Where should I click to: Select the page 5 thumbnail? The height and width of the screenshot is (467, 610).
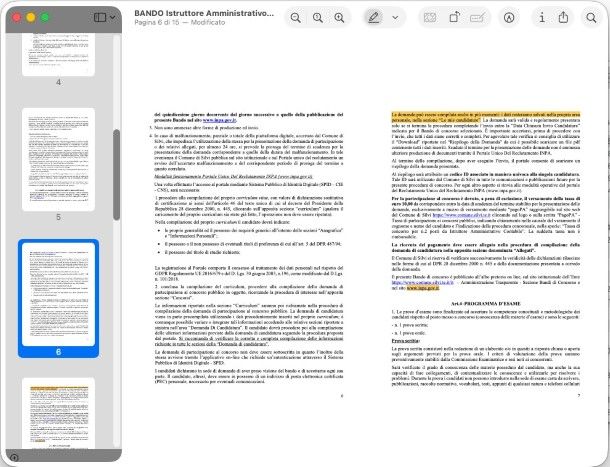pyautogui.click(x=57, y=159)
